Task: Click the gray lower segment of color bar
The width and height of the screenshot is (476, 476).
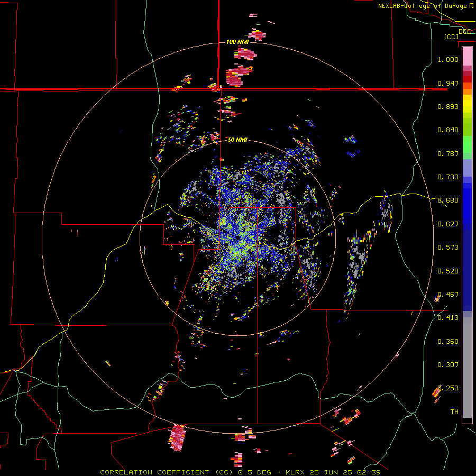Action: coord(467,368)
